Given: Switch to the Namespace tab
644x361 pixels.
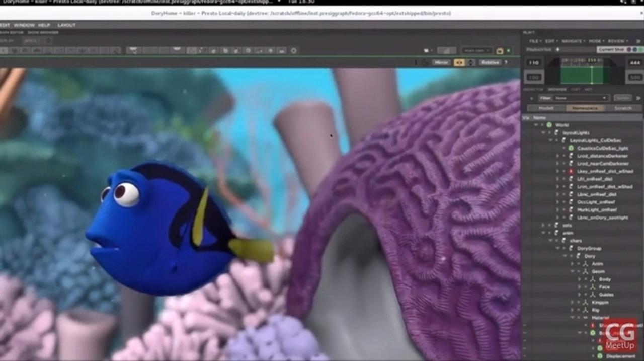Looking at the screenshot, I should pos(585,108).
